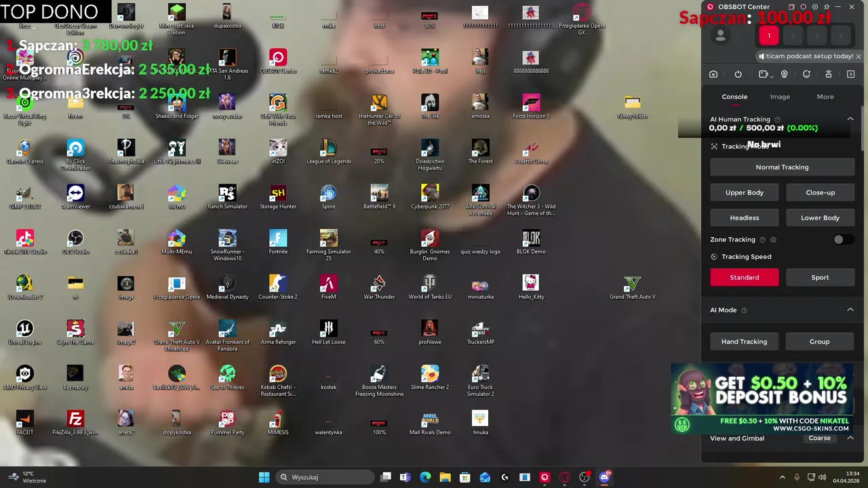Activate Group AI mode
This screenshot has height=488, width=868.
pyautogui.click(x=819, y=342)
